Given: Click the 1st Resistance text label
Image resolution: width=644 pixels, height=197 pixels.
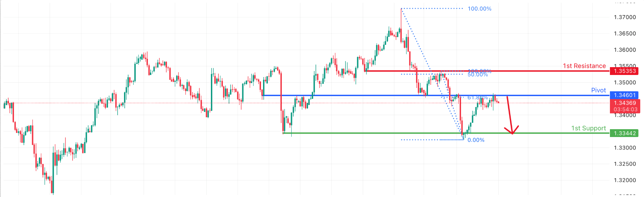Looking at the screenshot, I should [x=584, y=66].
